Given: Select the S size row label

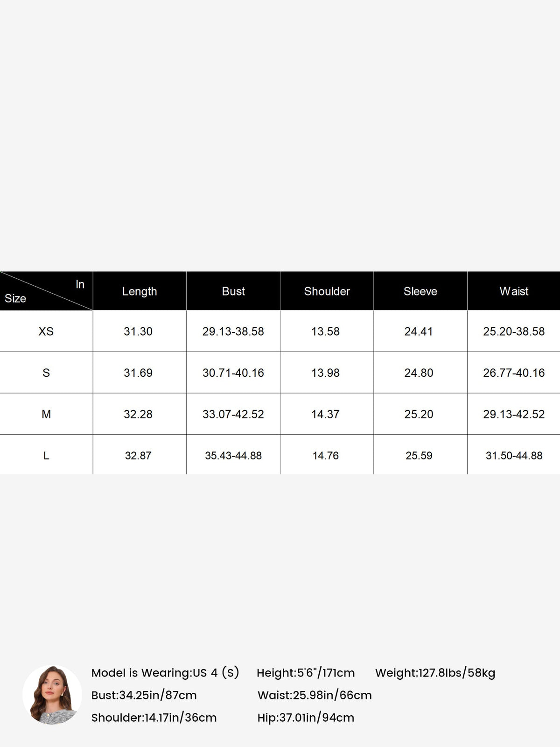Looking at the screenshot, I should click(46, 373).
